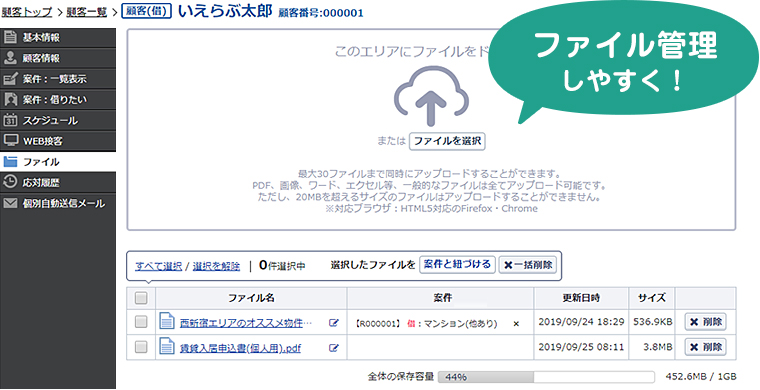Click the 2019/09/25 08:11 date cell
The image size is (760, 390).
pos(581,347)
